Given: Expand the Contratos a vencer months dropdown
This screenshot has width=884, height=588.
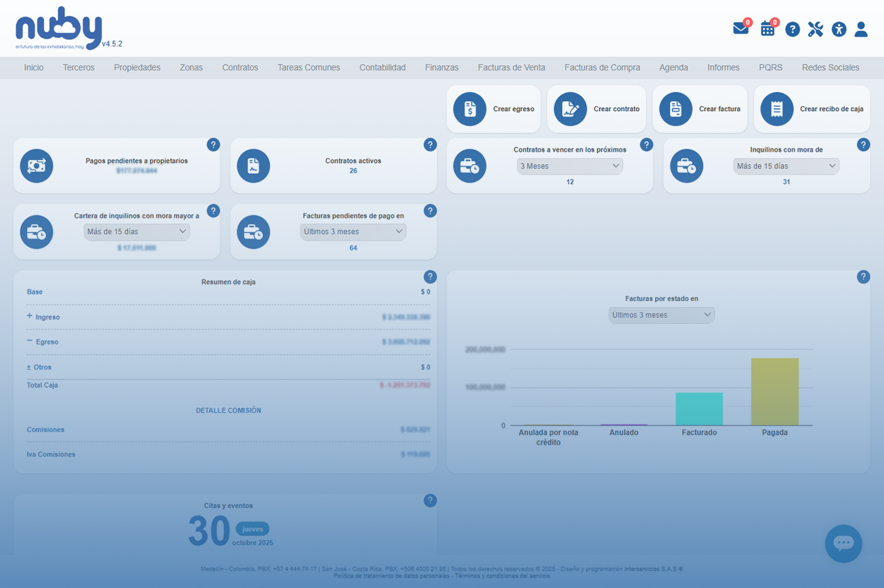Looking at the screenshot, I should tap(569, 166).
